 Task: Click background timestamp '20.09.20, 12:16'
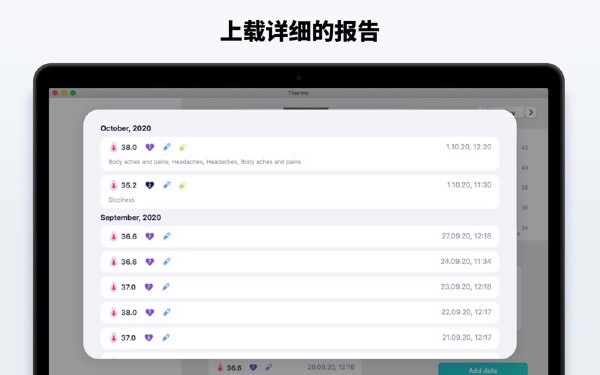click(x=331, y=367)
